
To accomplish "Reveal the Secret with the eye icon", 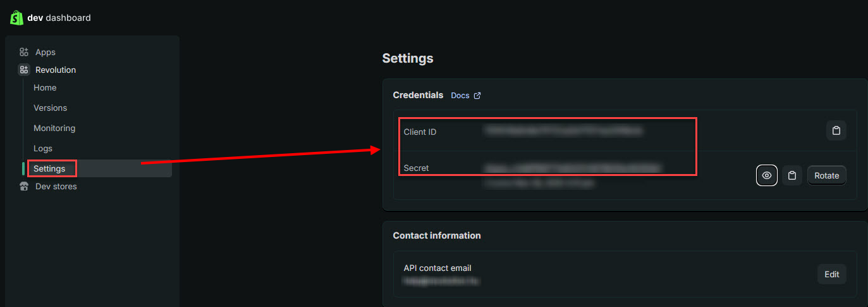I will pos(767,175).
